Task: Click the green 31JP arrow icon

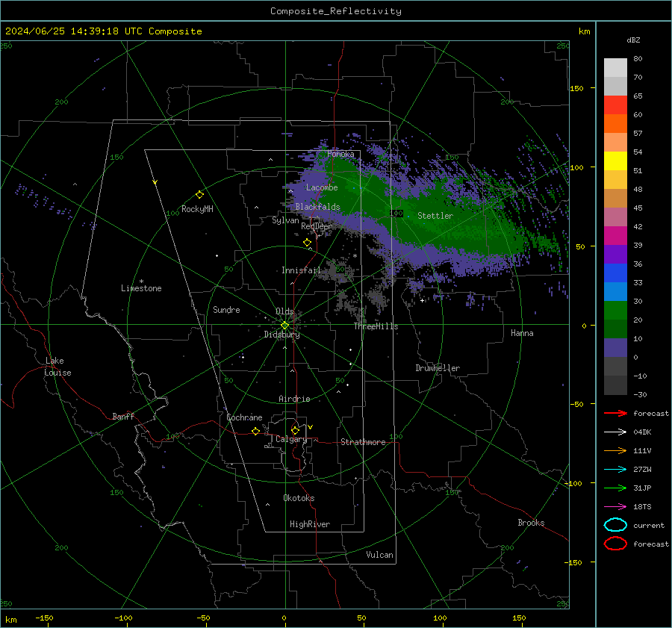Action: pyautogui.click(x=615, y=488)
